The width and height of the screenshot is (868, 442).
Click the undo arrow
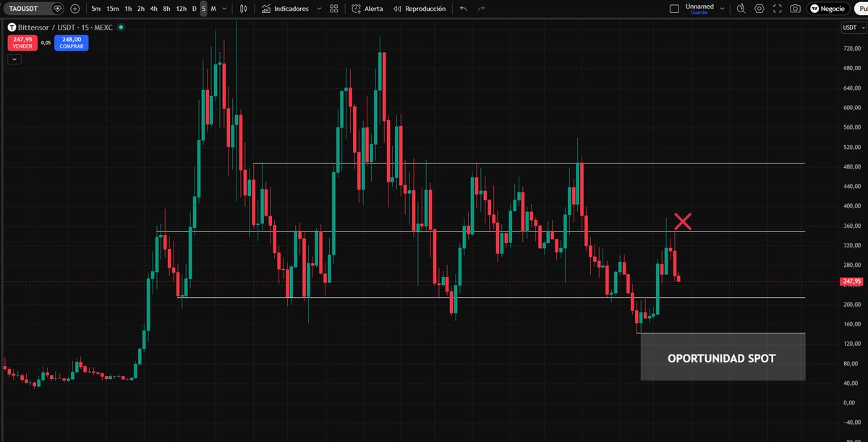(x=463, y=9)
